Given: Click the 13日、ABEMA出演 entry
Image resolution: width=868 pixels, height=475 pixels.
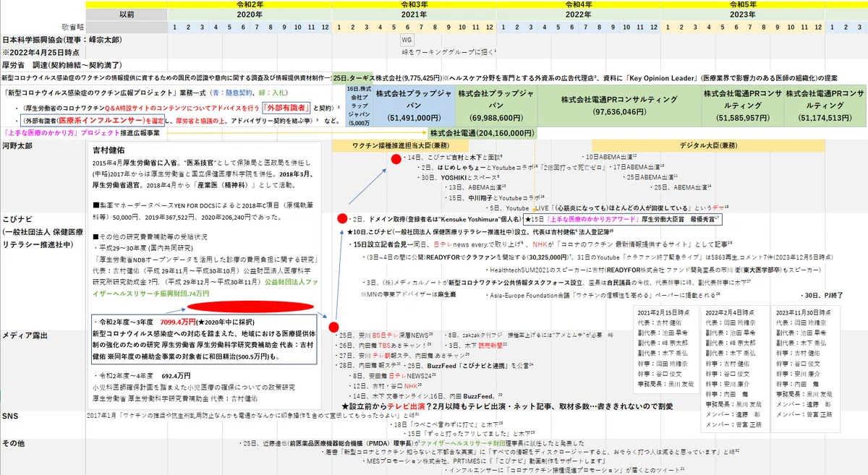Looking at the screenshot, I should point(475,187).
